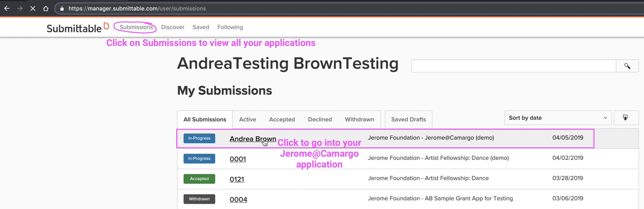Focus the submissions search input field
644x209 pixels.
514,66
